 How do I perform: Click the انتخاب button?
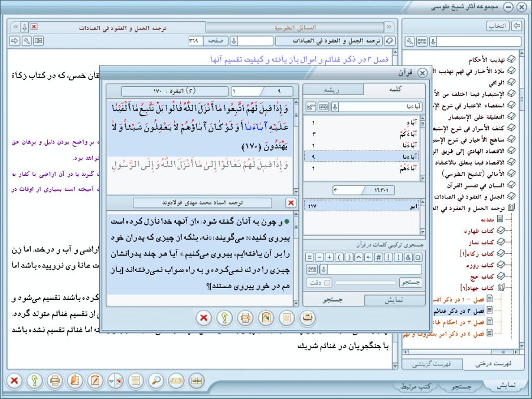[498, 26]
